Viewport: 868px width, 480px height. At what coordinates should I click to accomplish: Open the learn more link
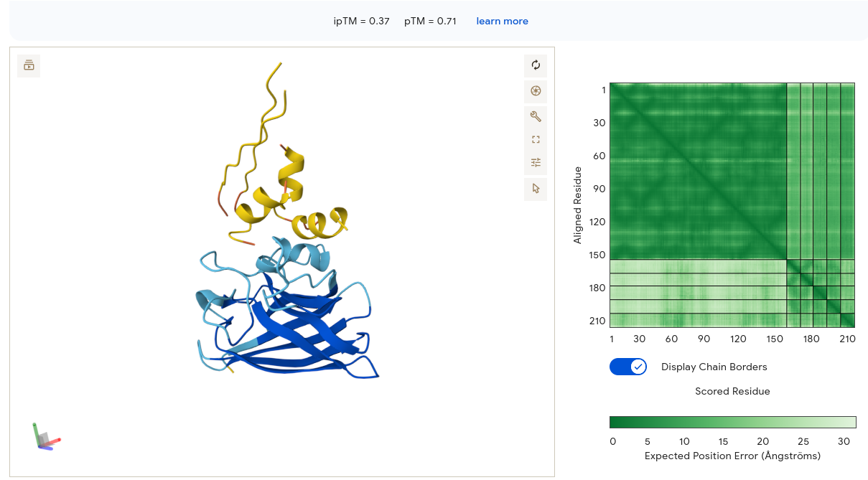point(502,22)
